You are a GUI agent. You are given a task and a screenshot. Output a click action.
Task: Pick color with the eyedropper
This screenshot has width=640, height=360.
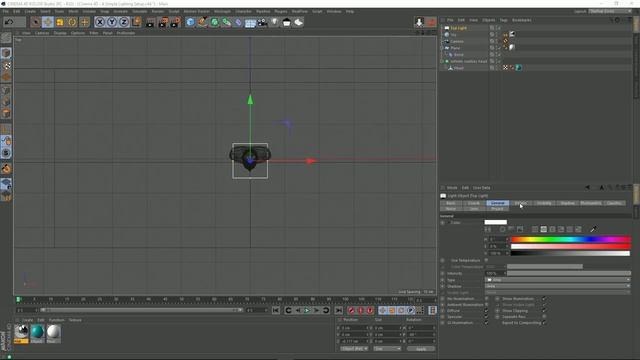tap(593, 229)
